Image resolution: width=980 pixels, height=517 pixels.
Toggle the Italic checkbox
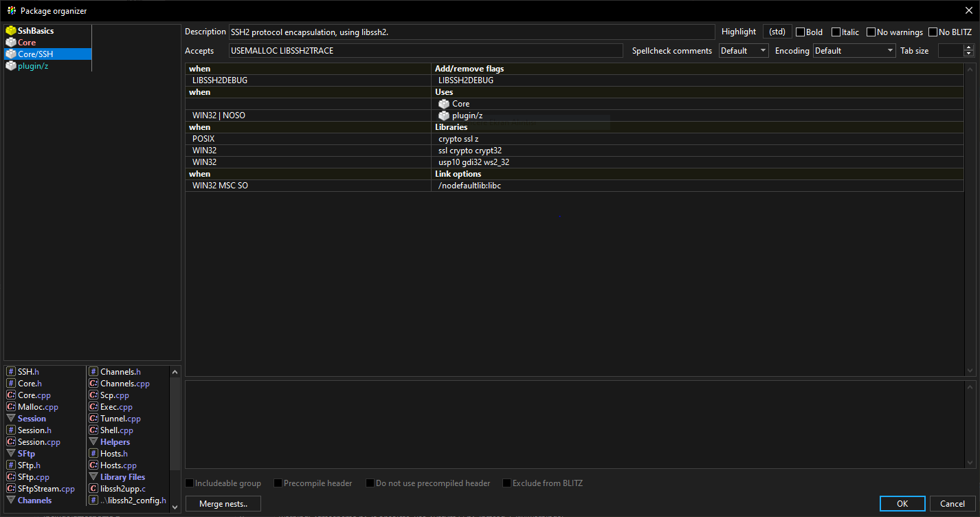pos(836,32)
